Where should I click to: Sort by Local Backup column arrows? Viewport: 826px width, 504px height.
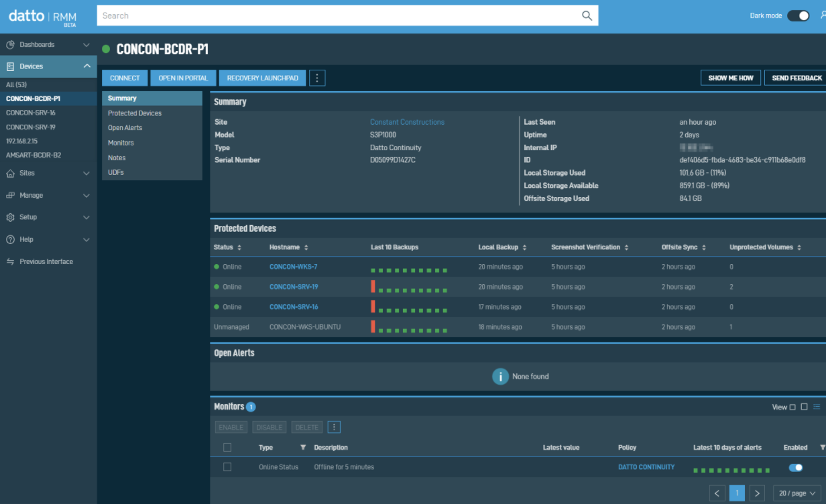point(524,247)
